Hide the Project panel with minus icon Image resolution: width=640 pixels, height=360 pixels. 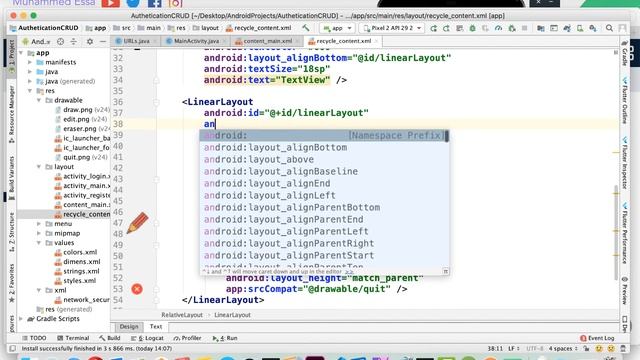pyautogui.click(x=102, y=41)
